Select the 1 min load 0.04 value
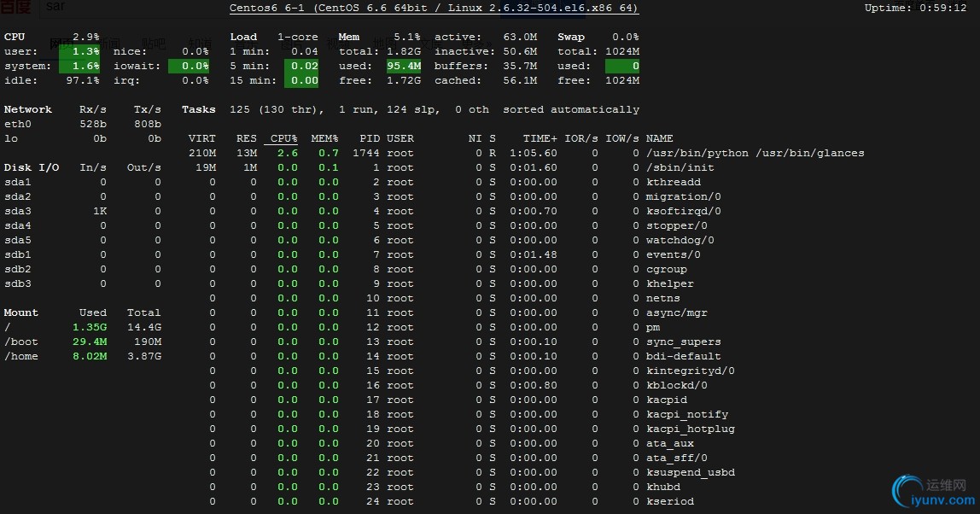The height and width of the screenshot is (514, 980). 305,51
